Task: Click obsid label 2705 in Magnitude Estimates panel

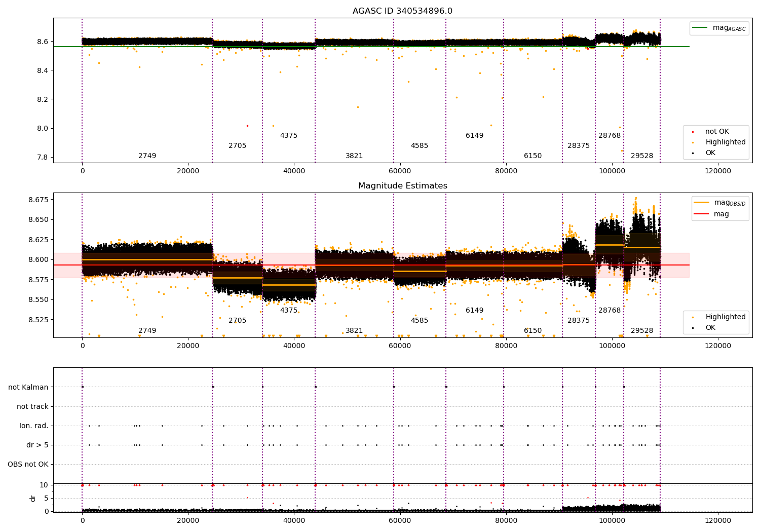Action: pyautogui.click(x=237, y=321)
